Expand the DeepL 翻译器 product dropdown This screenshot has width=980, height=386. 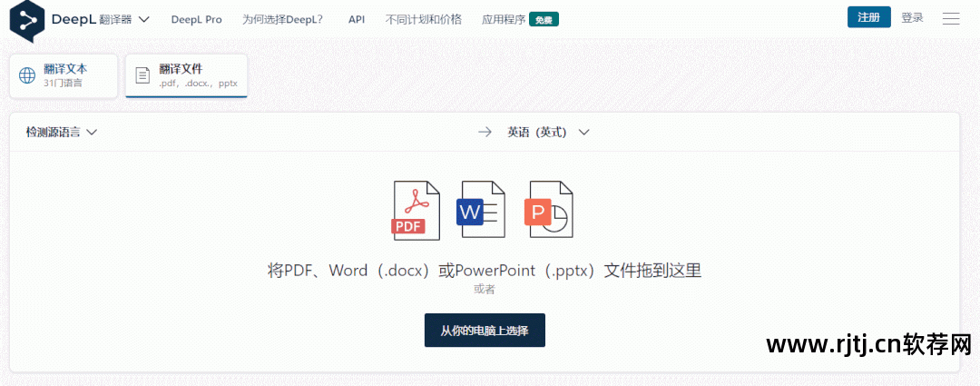143,19
